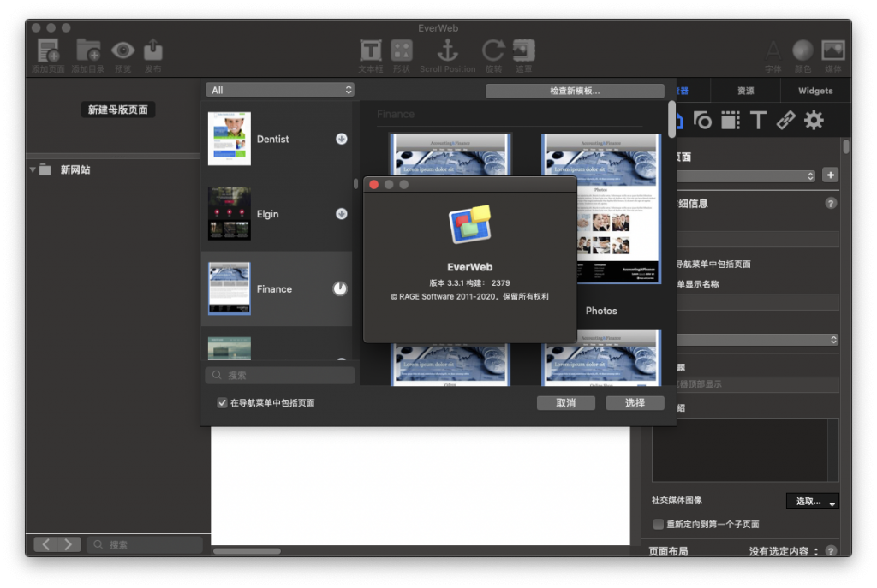Toggle 在导航菜单中包括页面 checkbox in template dialog
877x588 pixels.
[x=222, y=403]
